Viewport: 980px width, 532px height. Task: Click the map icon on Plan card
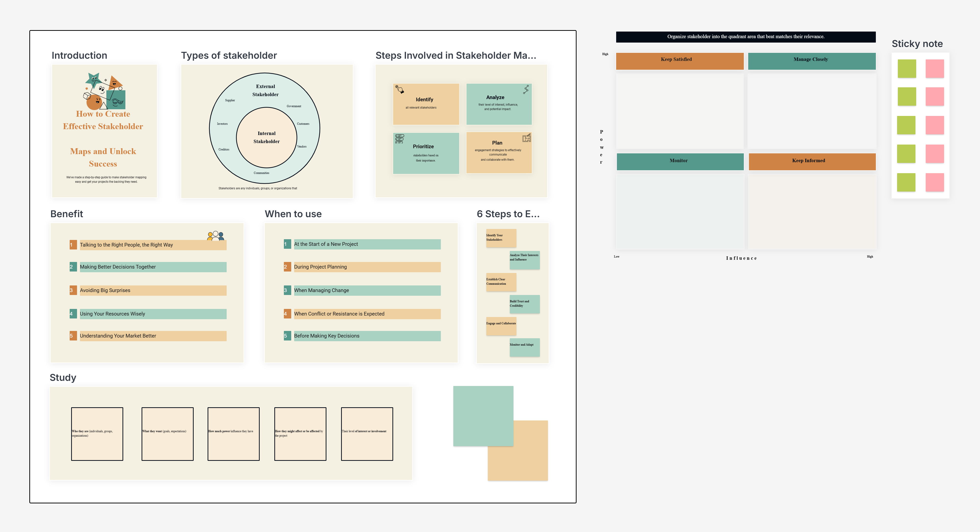pyautogui.click(x=526, y=138)
